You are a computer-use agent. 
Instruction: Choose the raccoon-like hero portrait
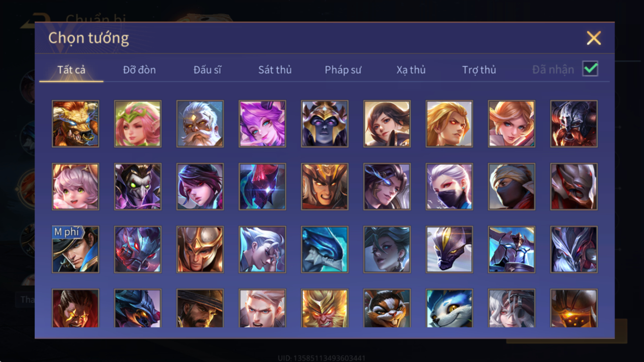pyautogui.click(x=387, y=308)
